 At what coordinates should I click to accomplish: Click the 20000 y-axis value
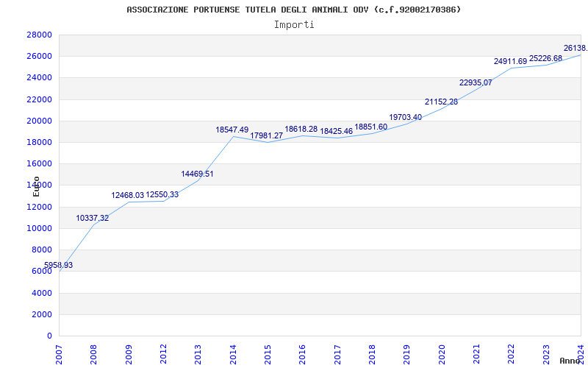39,121
